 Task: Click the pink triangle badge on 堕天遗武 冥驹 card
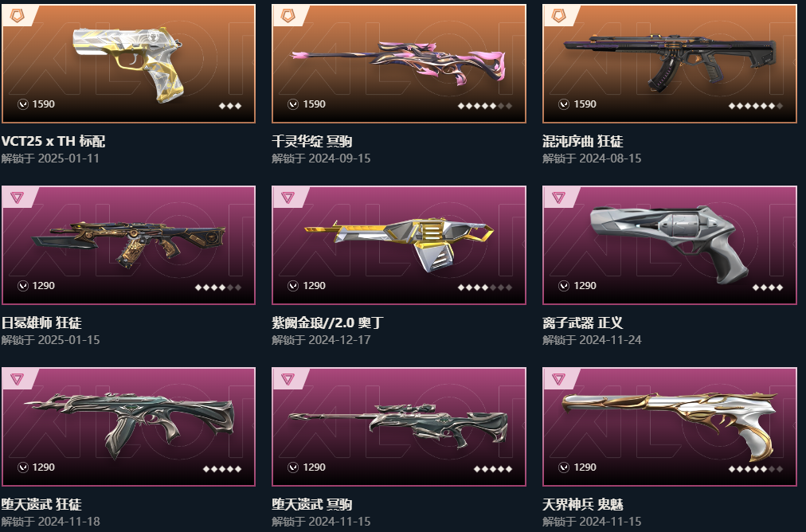[x=288, y=379]
